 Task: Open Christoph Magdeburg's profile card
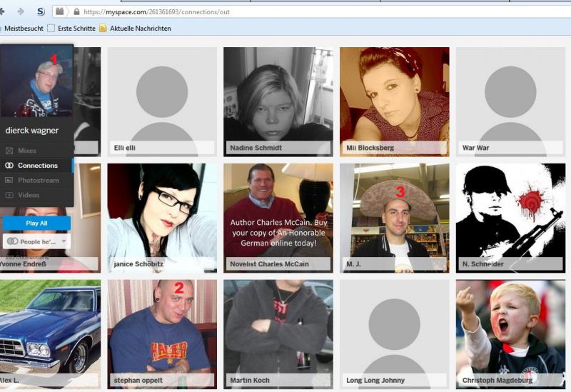[510, 334]
